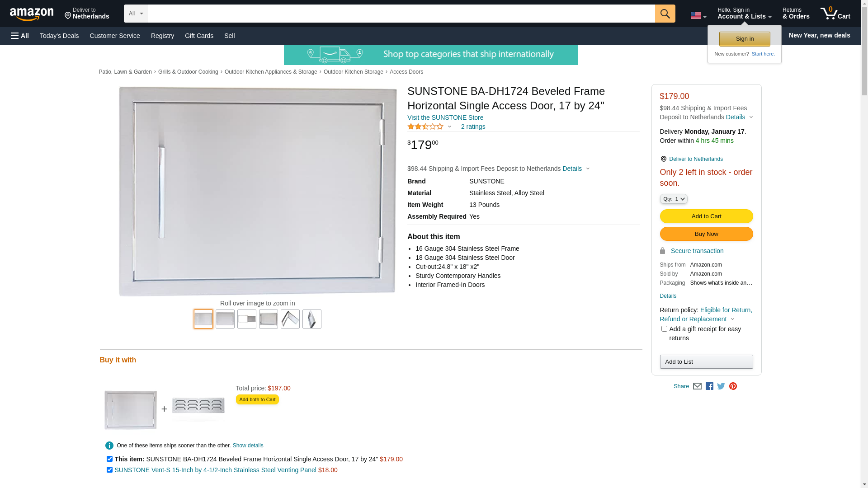Open the Qty quantity dropdown
Screen dimensions: 868x488
tap(673, 199)
